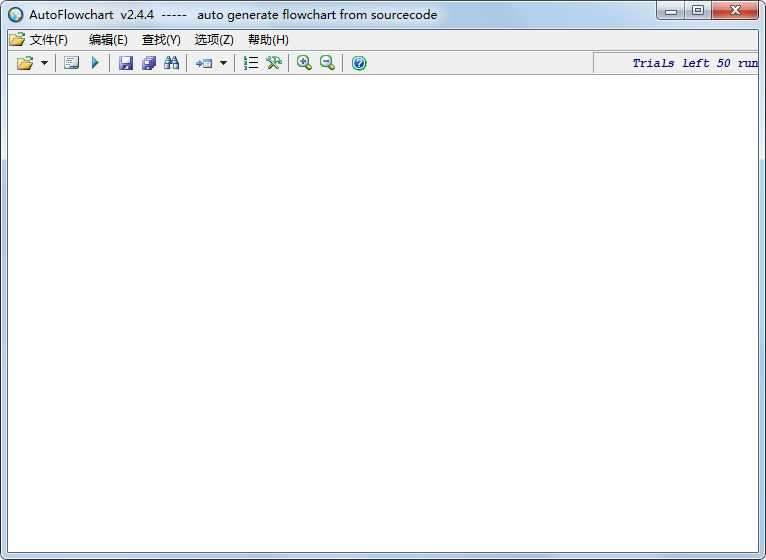Click the source code editor icon
The height and width of the screenshot is (560, 766).
[71, 63]
